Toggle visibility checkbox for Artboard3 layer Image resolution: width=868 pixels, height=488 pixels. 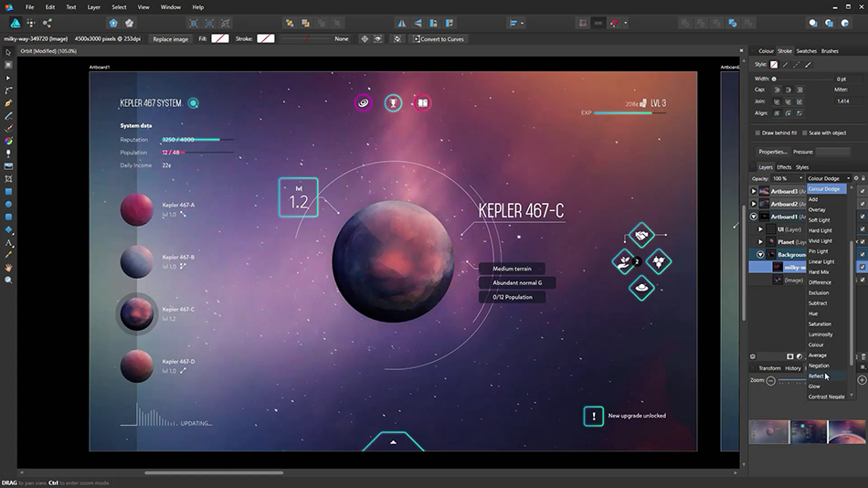pyautogui.click(x=862, y=191)
